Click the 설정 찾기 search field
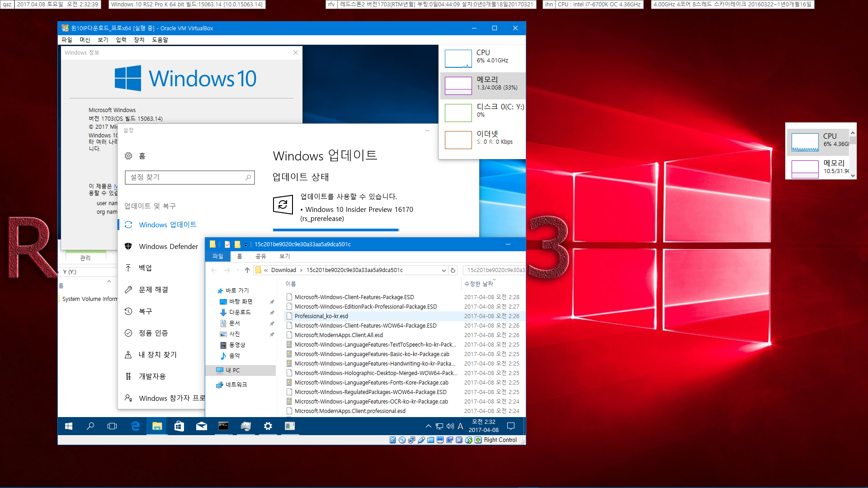 tap(189, 178)
